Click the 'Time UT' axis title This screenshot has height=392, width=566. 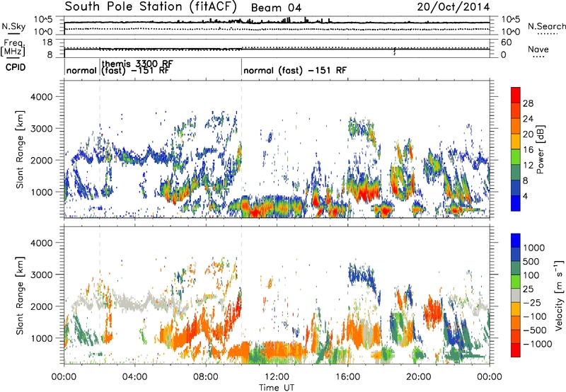(x=277, y=388)
